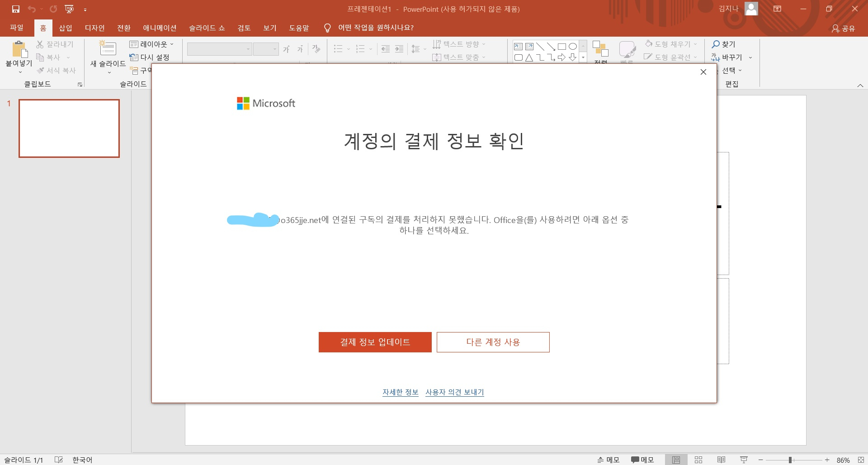Open 텍스트 맞춤 (Align Text) dropdown
Viewport: 868px width, 465px height.
click(459, 57)
